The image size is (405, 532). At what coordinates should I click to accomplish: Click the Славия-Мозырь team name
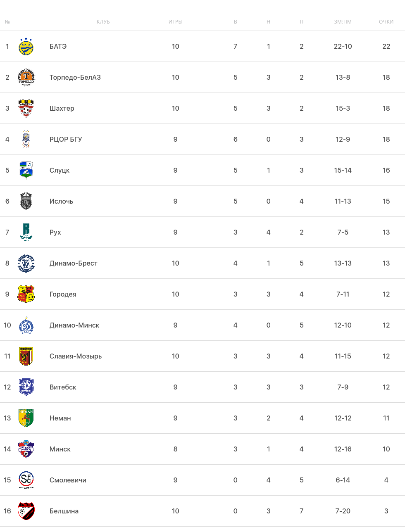click(x=76, y=356)
